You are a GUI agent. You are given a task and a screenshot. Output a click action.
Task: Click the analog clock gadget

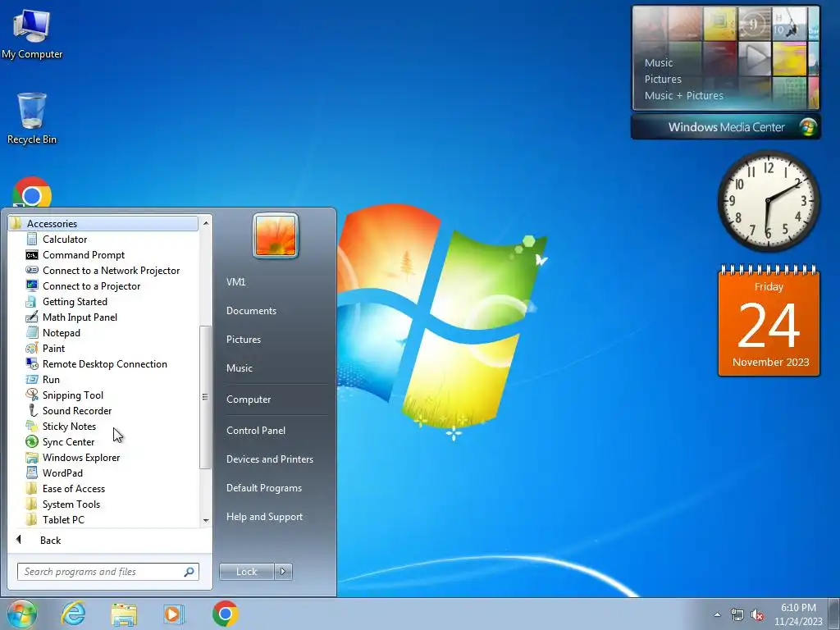pyautogui.click(x=769, y=201)
